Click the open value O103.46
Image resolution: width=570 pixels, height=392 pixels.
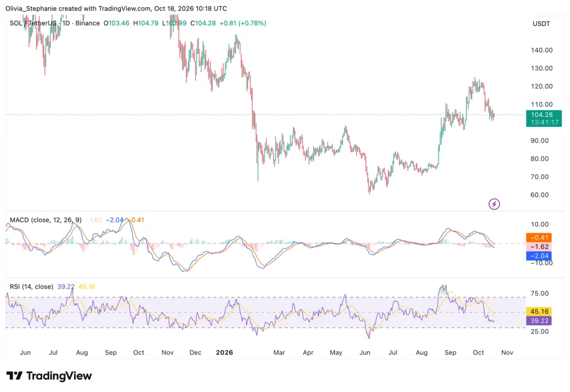point(116,23)
